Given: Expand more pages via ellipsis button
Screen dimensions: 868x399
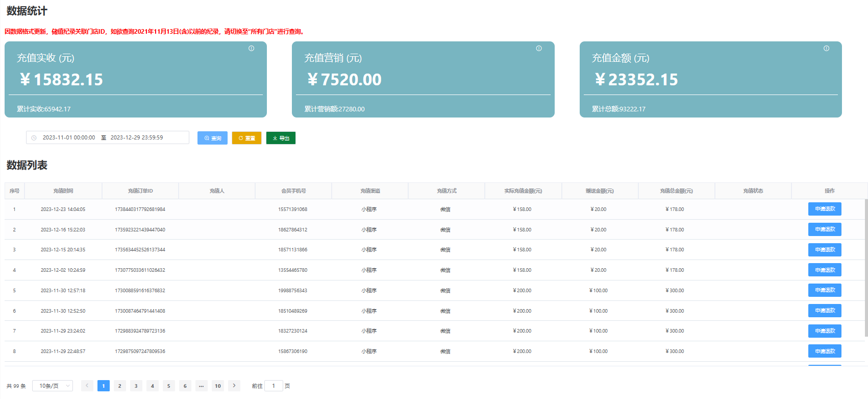Looking at the screenshot, I should (202, 386).
